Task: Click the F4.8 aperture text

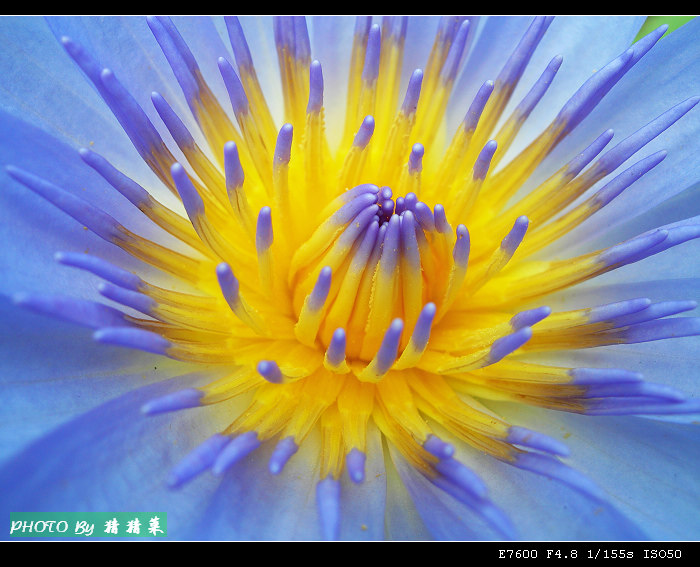Action: (x=563, y=554)
